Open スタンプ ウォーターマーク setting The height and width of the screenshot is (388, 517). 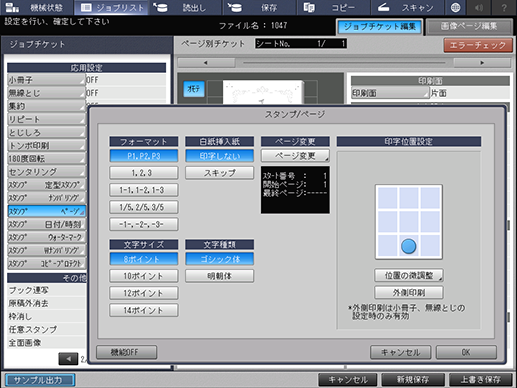46,238
